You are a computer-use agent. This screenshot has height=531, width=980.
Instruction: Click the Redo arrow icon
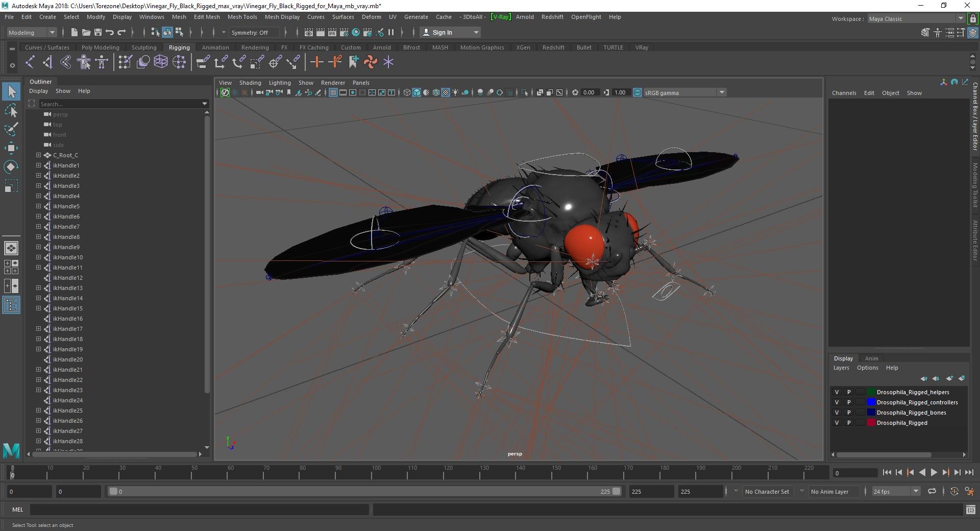121,32
